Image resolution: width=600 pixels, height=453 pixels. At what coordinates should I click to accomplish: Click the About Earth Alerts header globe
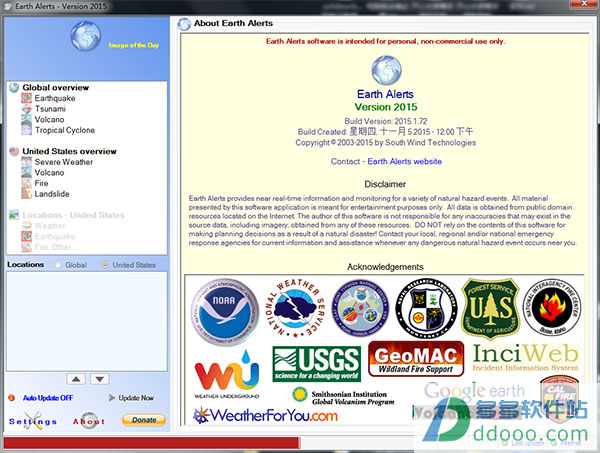point(184,24)
